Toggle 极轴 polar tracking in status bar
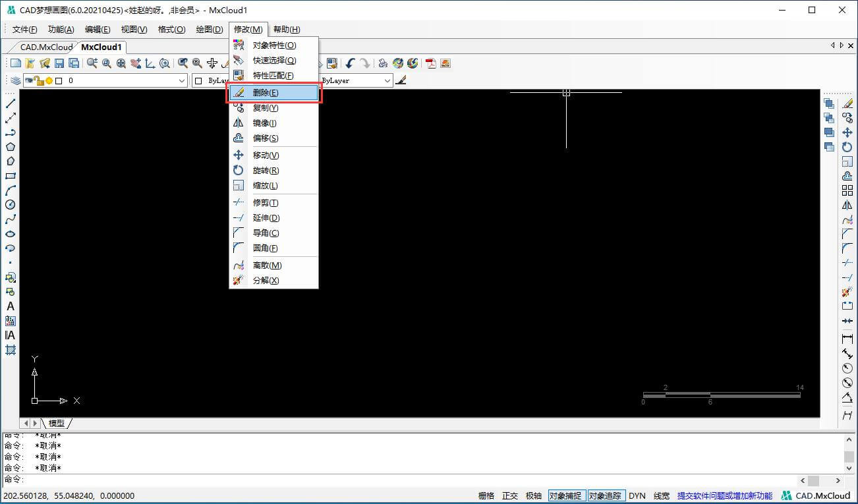858x504 pixels. (x=534, y=496)
